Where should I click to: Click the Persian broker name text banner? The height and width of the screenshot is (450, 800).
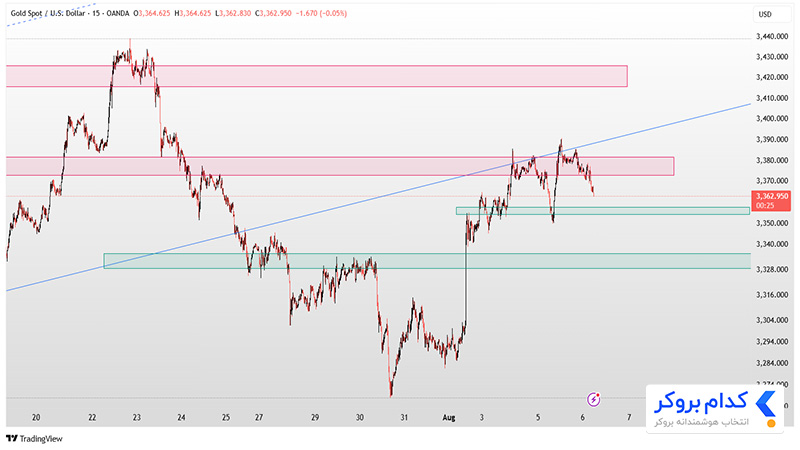(702, 403)
